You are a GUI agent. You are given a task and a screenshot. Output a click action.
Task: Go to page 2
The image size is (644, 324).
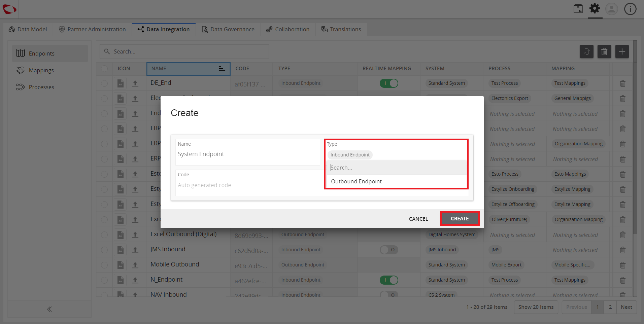[610, 307]
